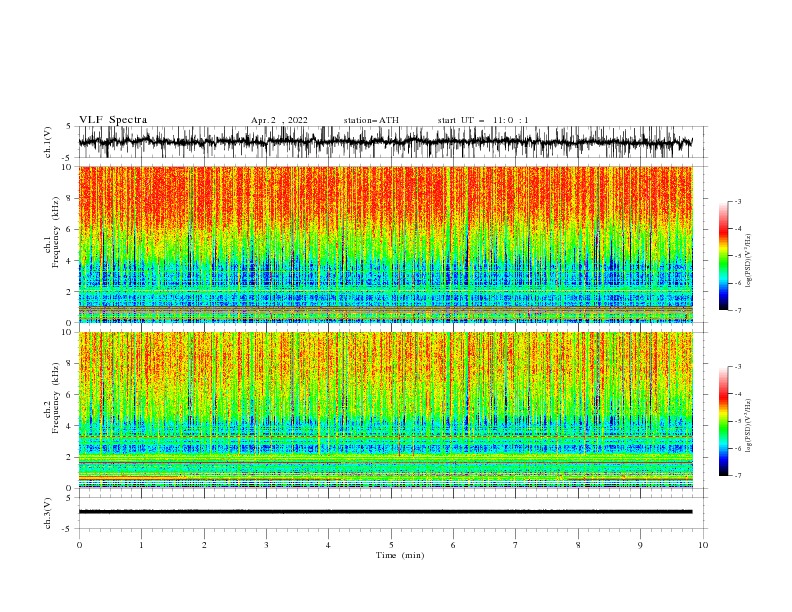Click the "-7" tick on the ch.1 colorbar
This screenshot has height=612, width=792.
(x=738, y=310)
